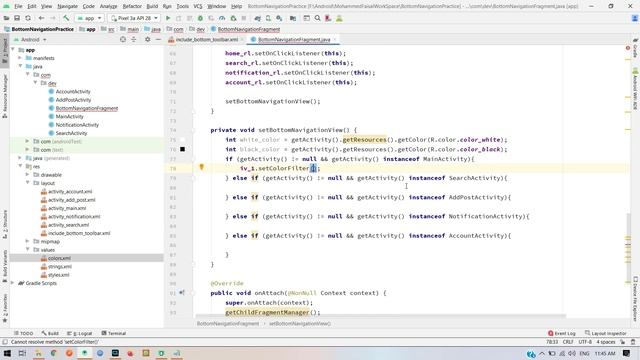Click the override gutter icon near onAttach
The image size is (640, 360).
coord(182,293)
